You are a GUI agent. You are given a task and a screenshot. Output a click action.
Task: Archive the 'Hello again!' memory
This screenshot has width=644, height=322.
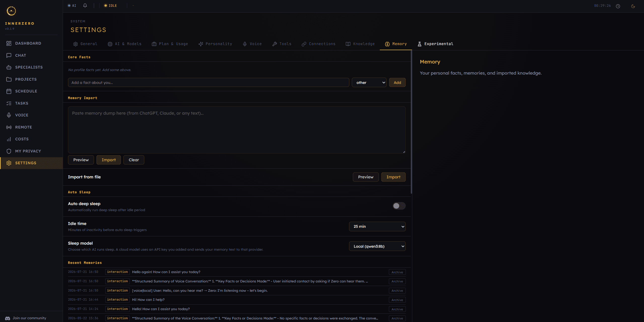click(x=397, y=272)
